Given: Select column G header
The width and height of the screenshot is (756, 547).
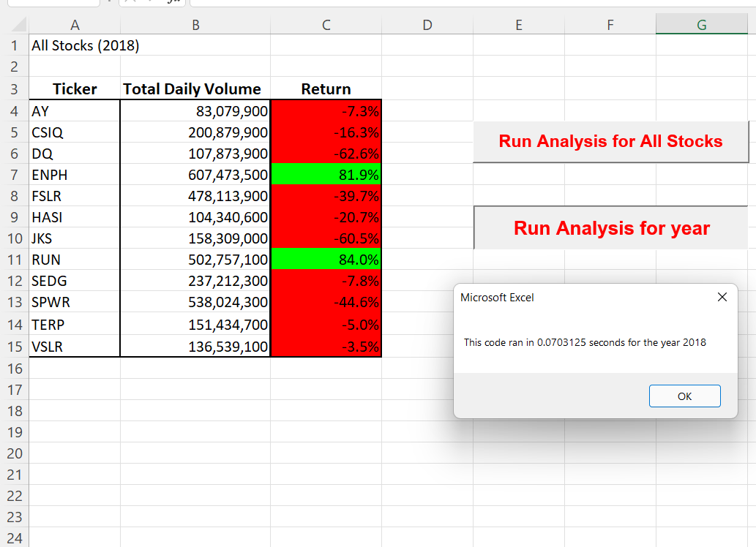Looking at the screenshot, I should (x=702, y=25).
